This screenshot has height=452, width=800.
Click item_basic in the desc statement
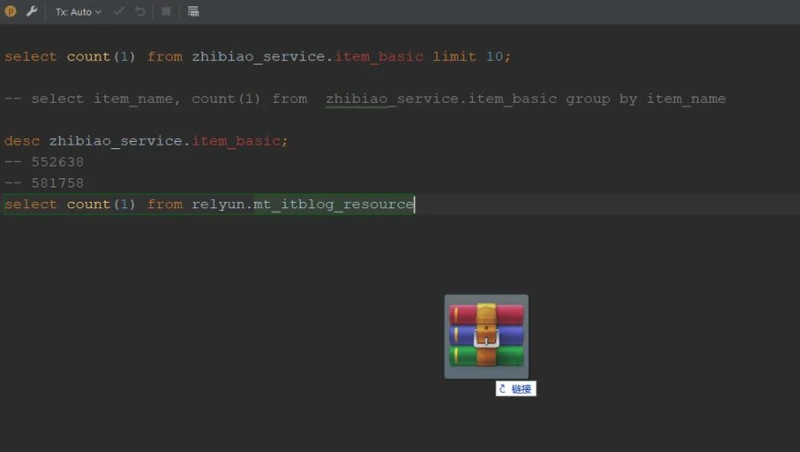(x=237, y=141)
